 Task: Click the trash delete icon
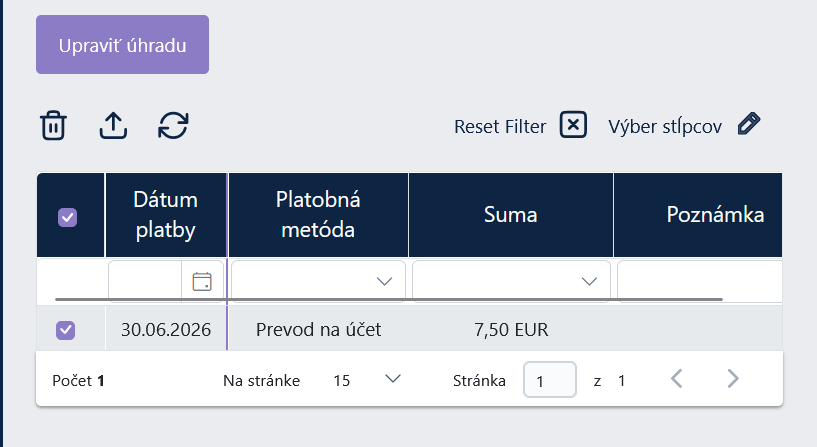coord(53,126)
